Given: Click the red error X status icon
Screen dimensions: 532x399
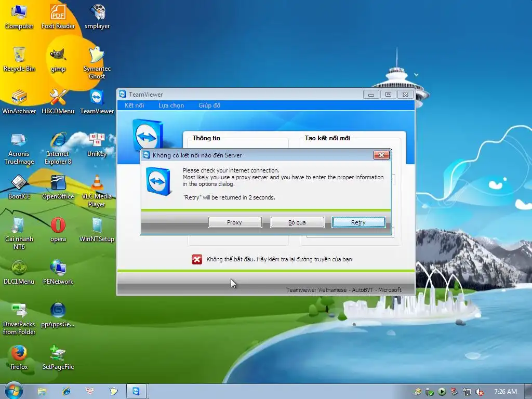Looking at the screenshot, I should click(x=197, y=259).
